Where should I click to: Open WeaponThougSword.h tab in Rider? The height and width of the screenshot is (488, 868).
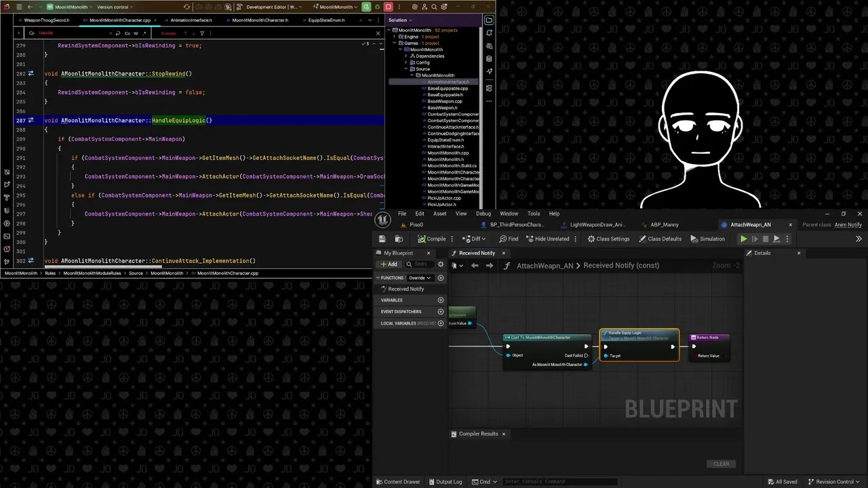tap(46, 20)
